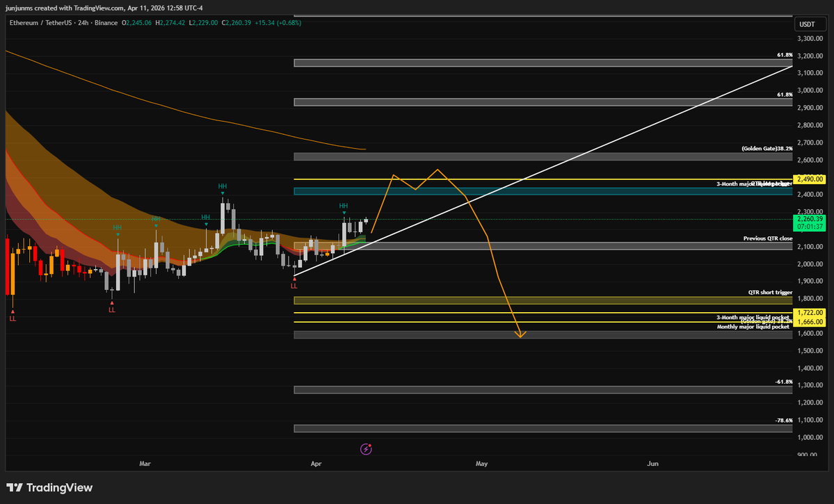Click the 2,490.00 yellow price label

tap(810, 179)
